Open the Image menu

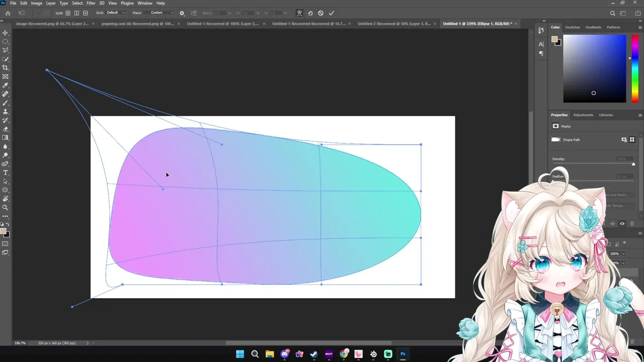[x=37, y=3]
